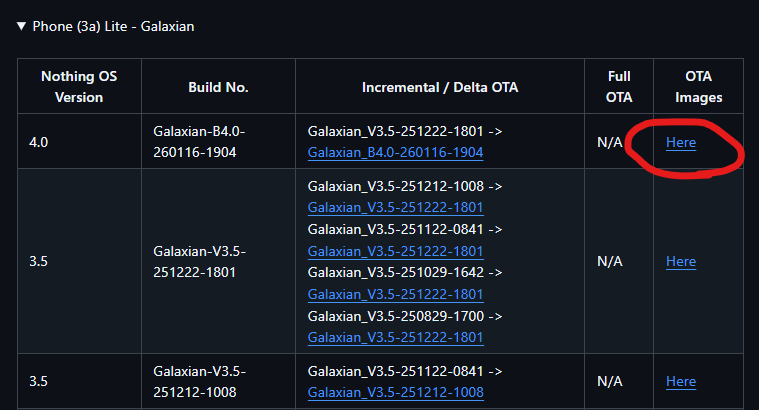Click the N/A Full OTA cell in the 4.0 row
Viewport: 759px width, 410px height.
(609, 142)
